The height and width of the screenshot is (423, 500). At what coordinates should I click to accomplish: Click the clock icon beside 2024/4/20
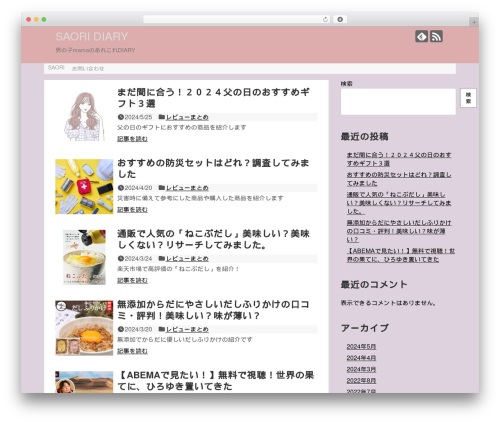[121, 188]
